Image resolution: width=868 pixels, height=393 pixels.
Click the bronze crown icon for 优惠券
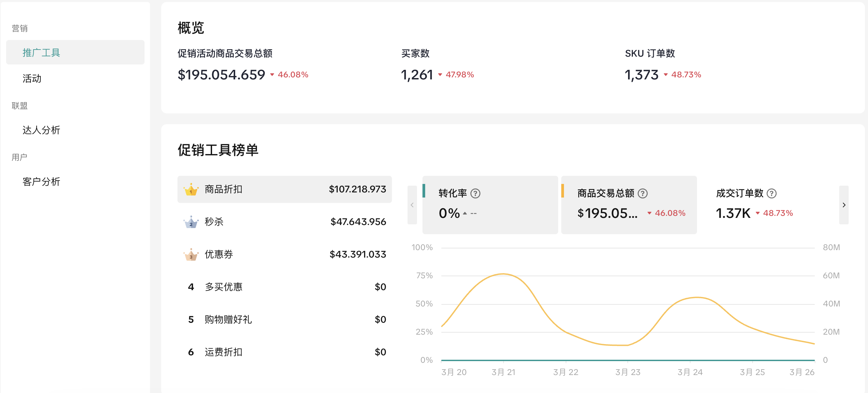[191, 255]
